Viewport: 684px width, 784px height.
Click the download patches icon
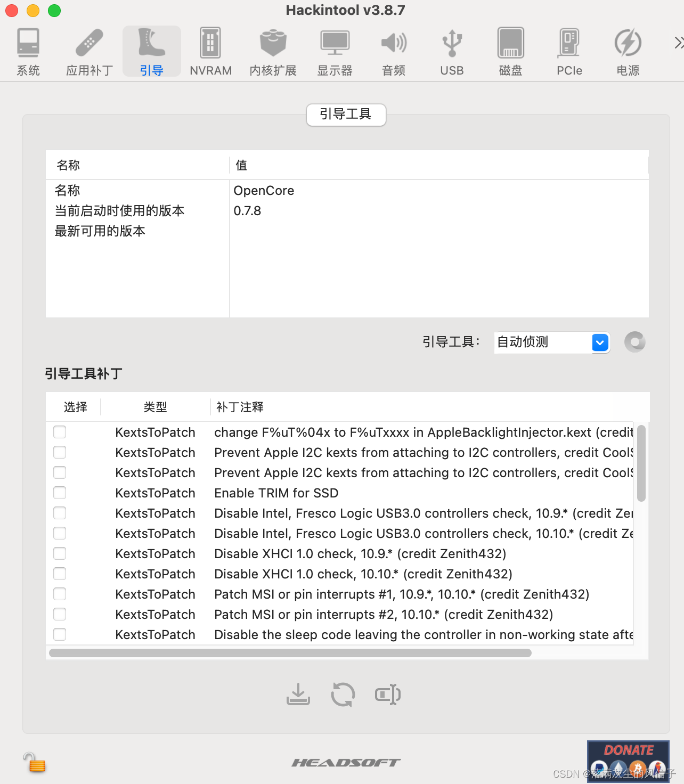click(x=298, y=695)
